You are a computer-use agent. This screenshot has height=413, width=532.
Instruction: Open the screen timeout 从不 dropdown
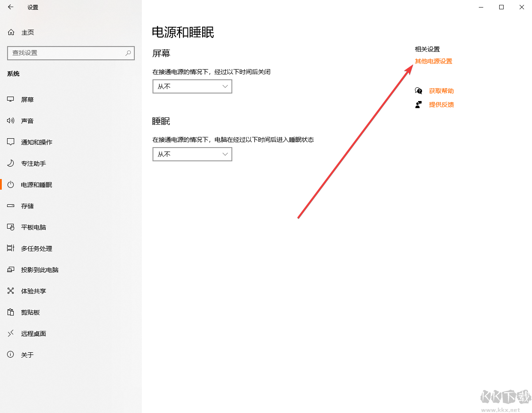pyautogui.click(x=192, y=86)
